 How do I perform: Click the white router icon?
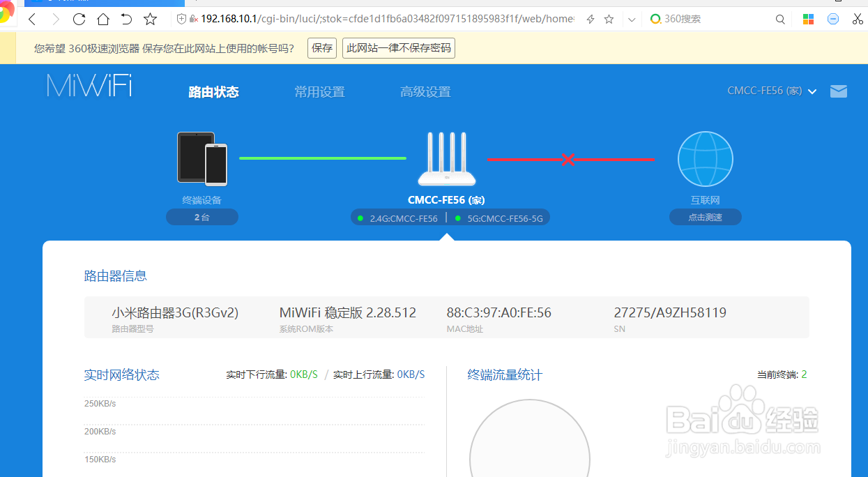tap(447, 159)
